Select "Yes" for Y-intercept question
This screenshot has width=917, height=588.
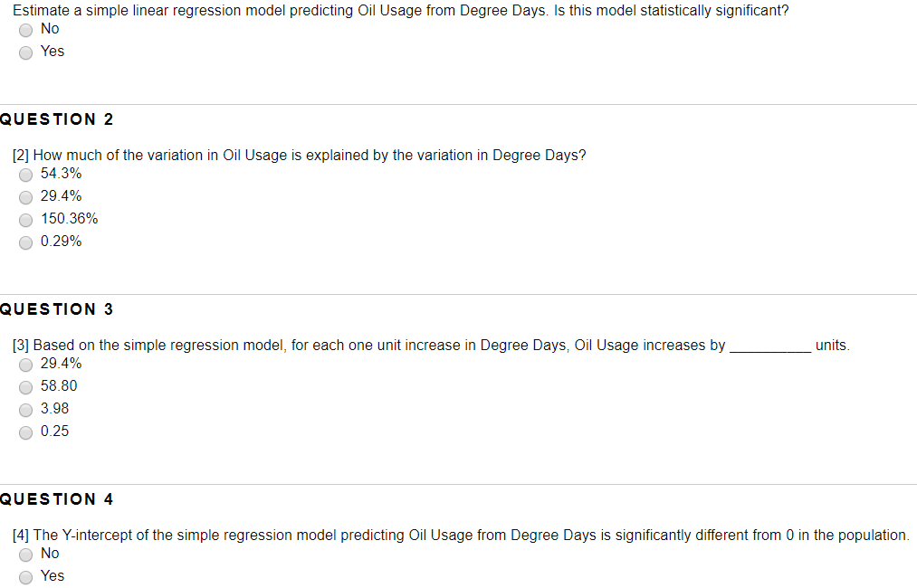click(25, 576)
